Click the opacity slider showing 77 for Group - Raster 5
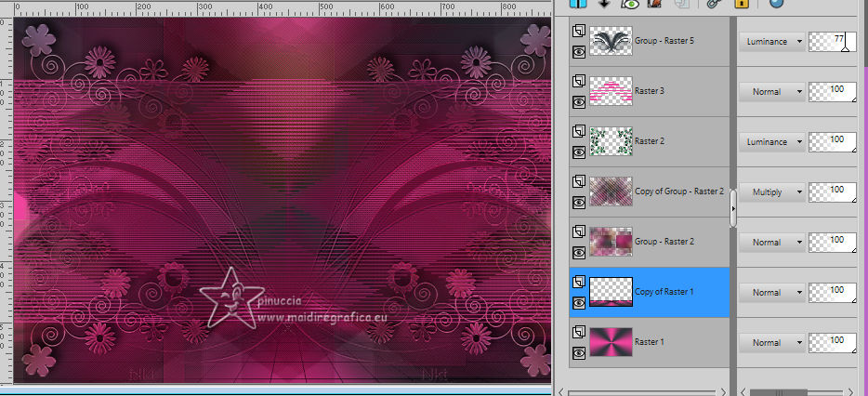The width and height of the screenshot is (868, 396). pyautogui.click(x=833, y=42)
